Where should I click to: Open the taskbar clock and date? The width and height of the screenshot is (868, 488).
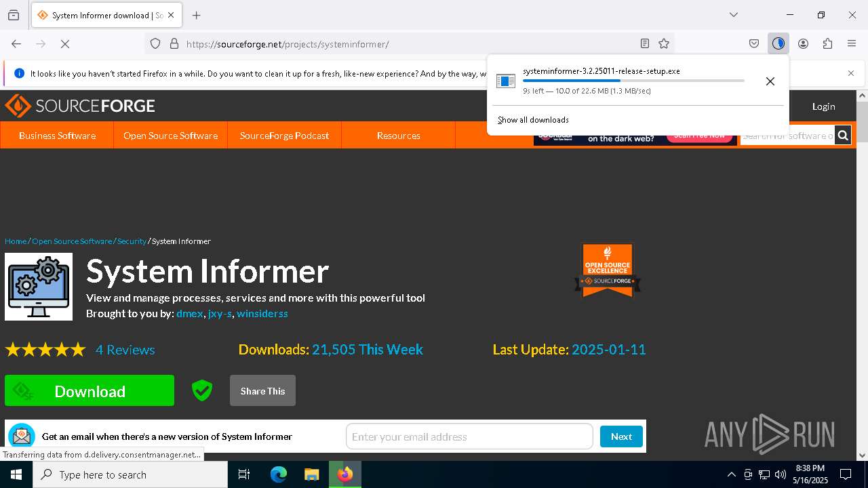tap(810, 474)
